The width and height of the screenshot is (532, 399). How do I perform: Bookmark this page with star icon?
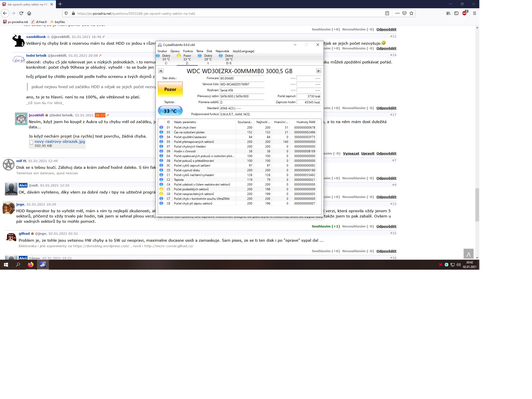[411, 13]
